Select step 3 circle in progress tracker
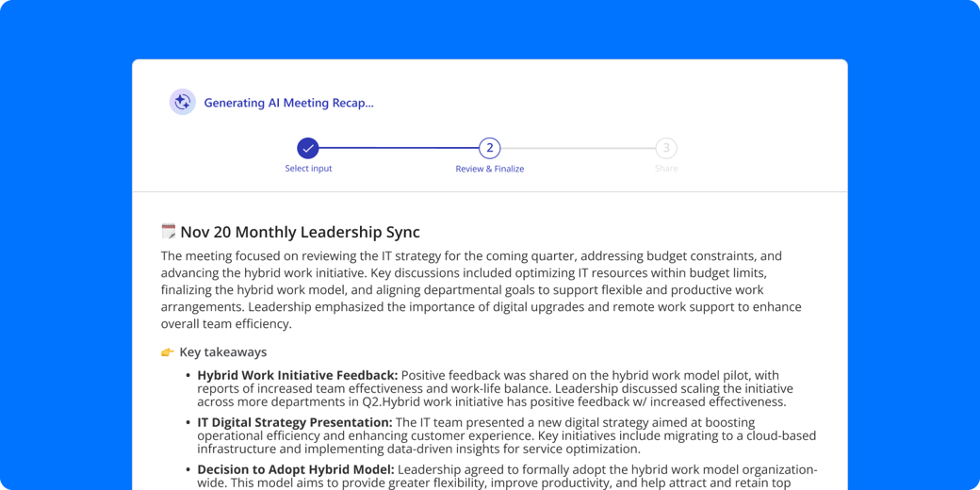This screenshot has width=980, height=490. 666,148
